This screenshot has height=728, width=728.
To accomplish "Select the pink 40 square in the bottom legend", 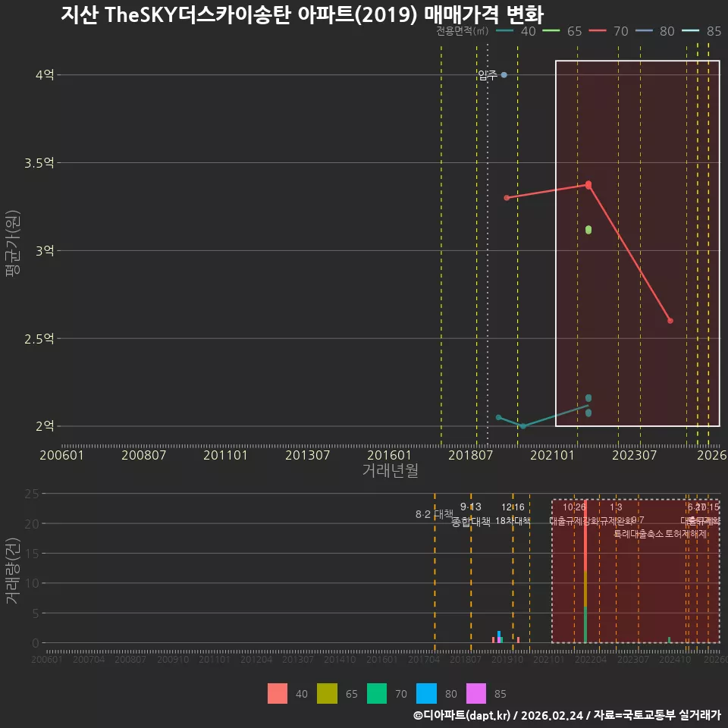I will pyautogui.click(x=278, y=694).
